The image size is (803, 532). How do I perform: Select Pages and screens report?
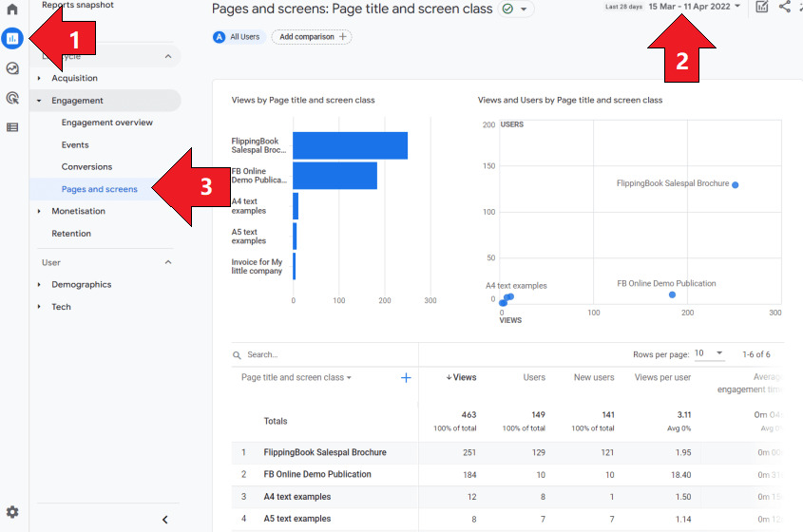click(x=100, y=189)
